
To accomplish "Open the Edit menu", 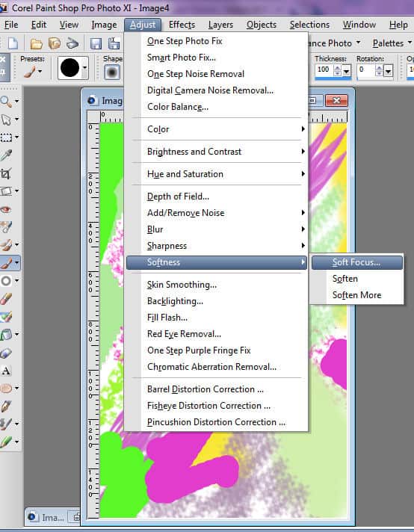I will (39, 25).
